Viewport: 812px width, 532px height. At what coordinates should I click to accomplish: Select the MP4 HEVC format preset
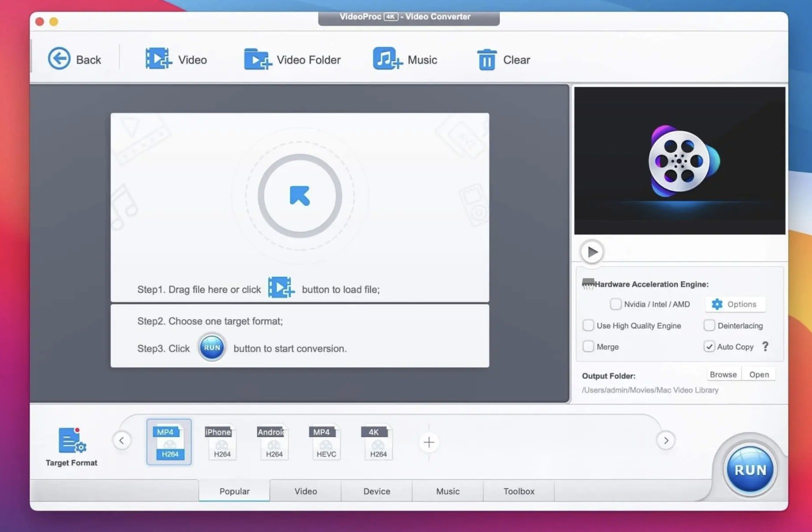tap(325, 442)
